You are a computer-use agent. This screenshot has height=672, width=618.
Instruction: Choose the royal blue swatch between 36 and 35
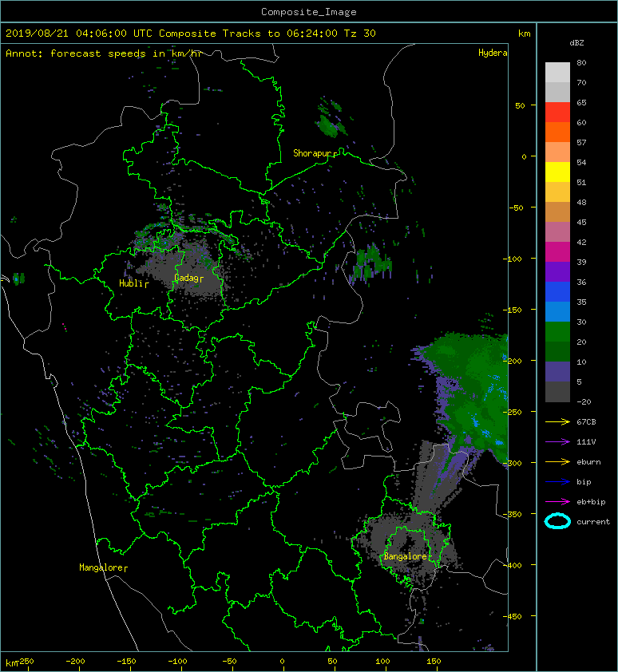click(x=557, y=292)
